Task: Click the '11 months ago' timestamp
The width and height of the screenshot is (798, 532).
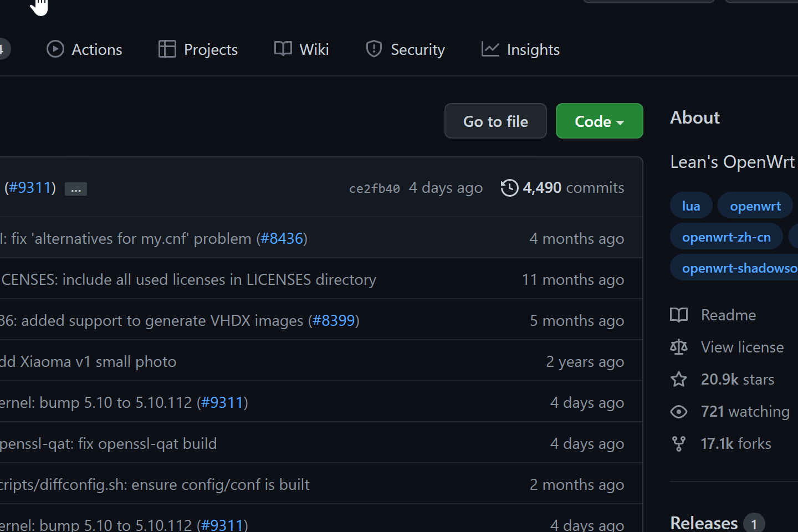Action: click(x=573, y=279)
